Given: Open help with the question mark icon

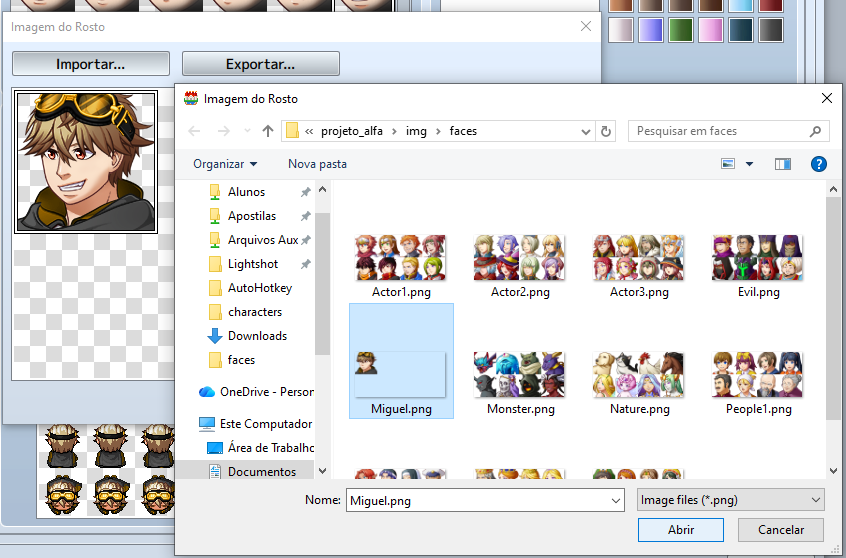Looking at the screenshot, I should tap(818, 164).
